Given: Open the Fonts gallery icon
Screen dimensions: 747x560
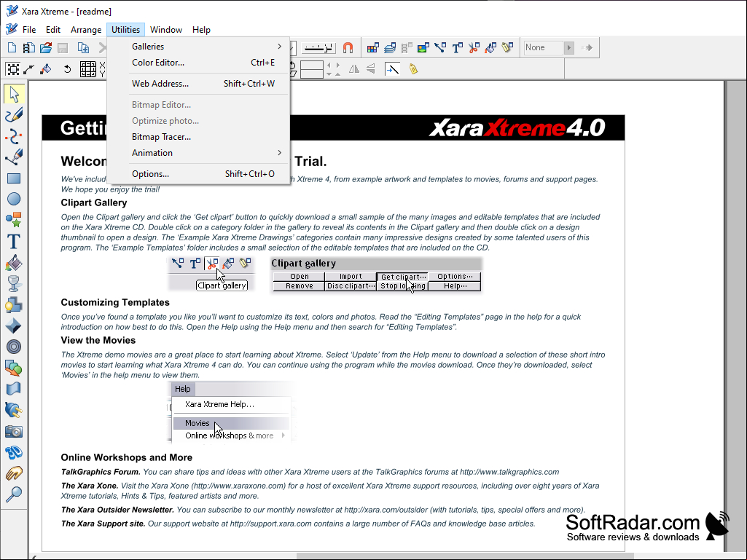Looking at the screenshot, I should pyautogui.click(x=457, y=47).
